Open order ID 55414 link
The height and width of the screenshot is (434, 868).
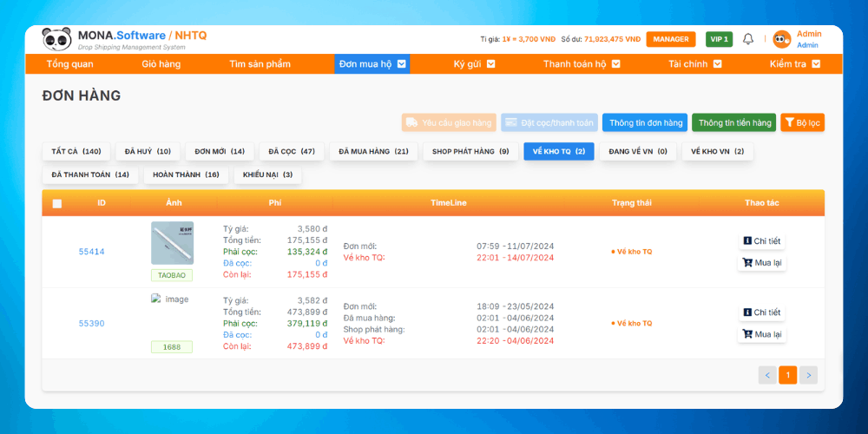tap(91, 252)
